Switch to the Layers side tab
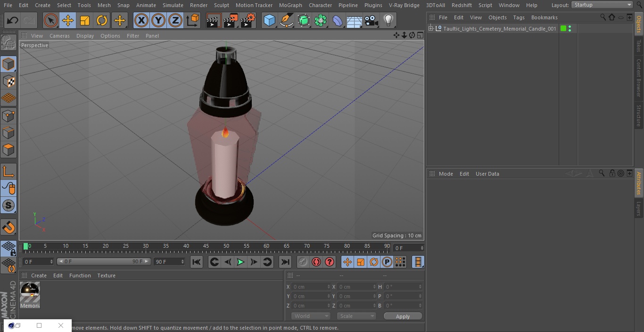 tap(639, 208)
